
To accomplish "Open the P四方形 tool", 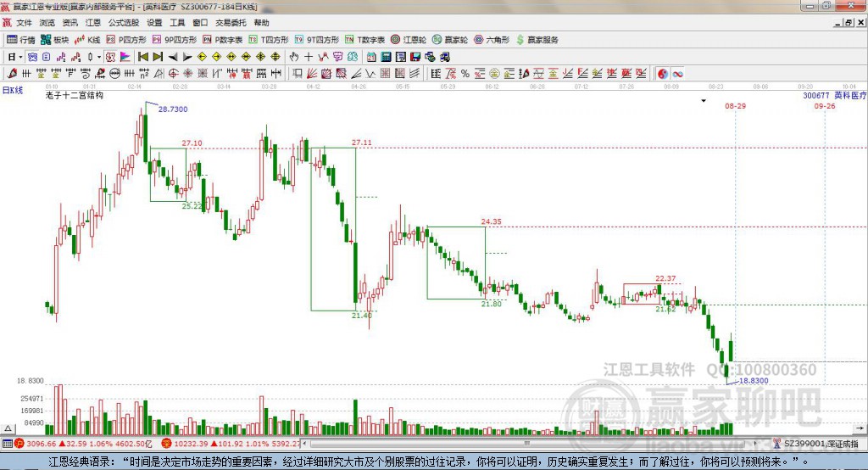I will 126,40.
